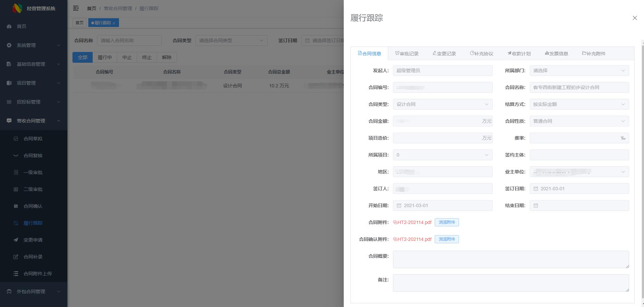This screenshot has width=644, height=307.
Task: Click the 设计合同 cell in the table
Action: coord(233,86)
